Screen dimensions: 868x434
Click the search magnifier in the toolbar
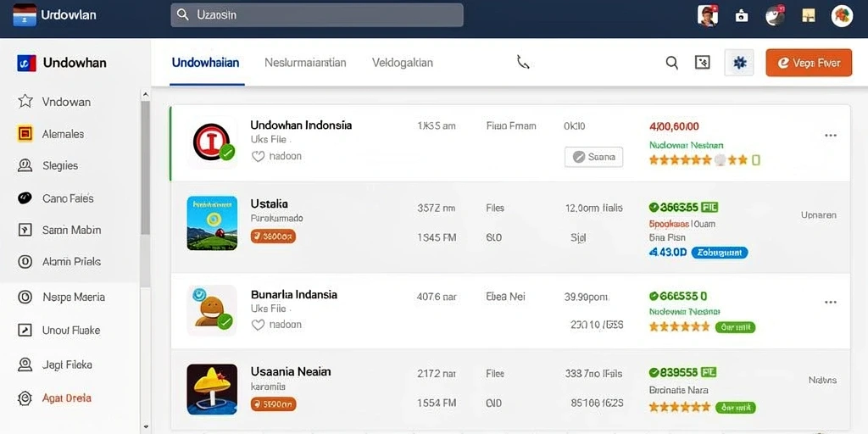[671, 63]
